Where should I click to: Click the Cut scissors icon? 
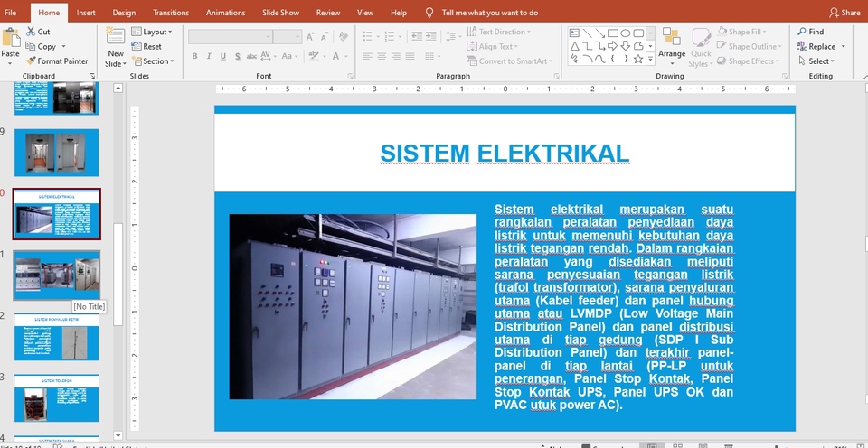pos(31,32)
